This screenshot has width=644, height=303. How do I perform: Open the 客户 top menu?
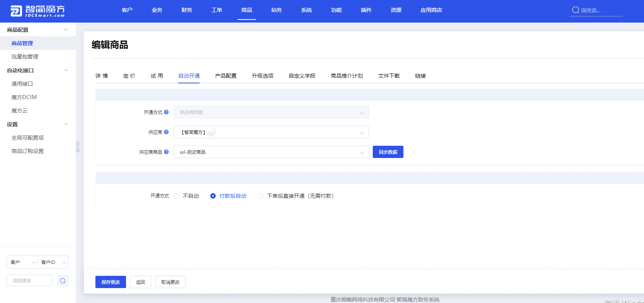tap(127, 10)
